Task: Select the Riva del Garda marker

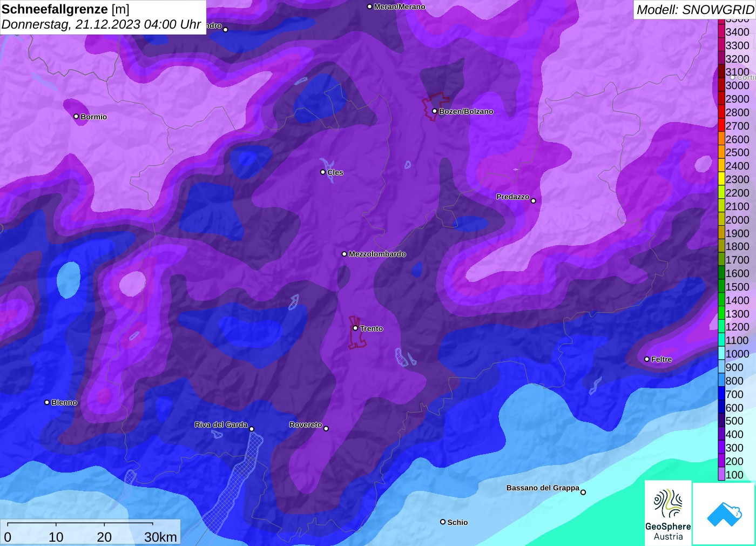Action: pos(252,429)
